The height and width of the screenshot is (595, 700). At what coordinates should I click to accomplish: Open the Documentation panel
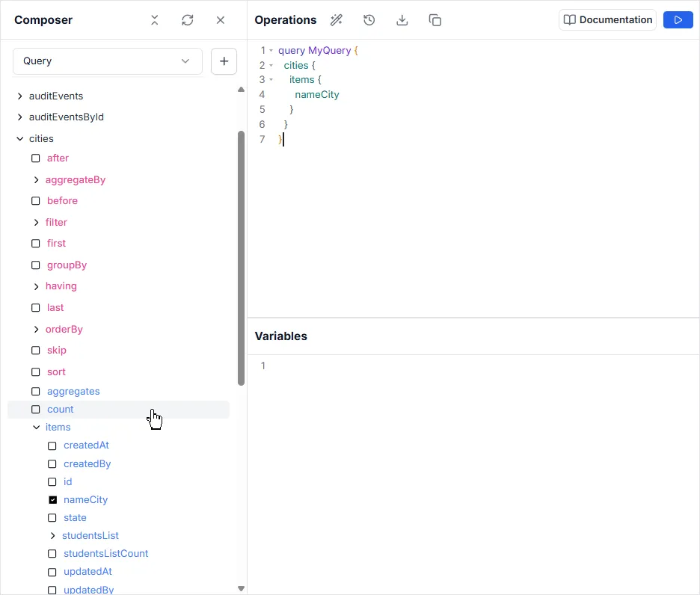[x=607, y=20]
